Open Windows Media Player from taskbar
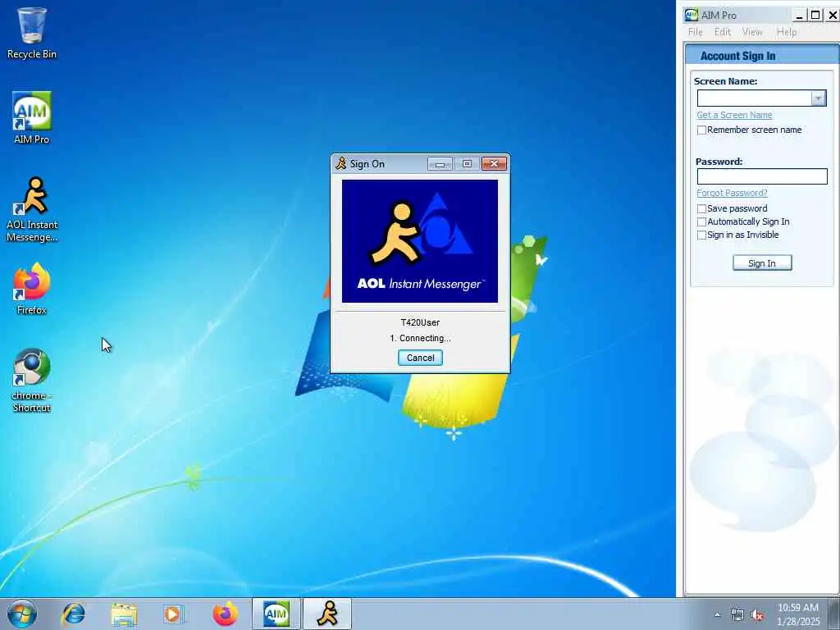The image size is (840, 630). (x=174, y=614)
